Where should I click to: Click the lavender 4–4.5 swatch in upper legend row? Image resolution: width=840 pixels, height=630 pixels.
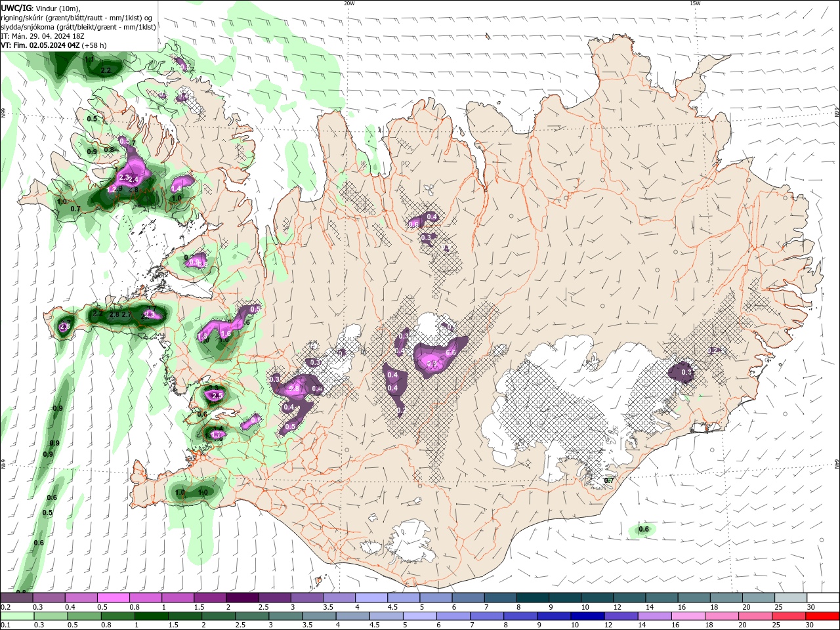click(x=371, y=598)
